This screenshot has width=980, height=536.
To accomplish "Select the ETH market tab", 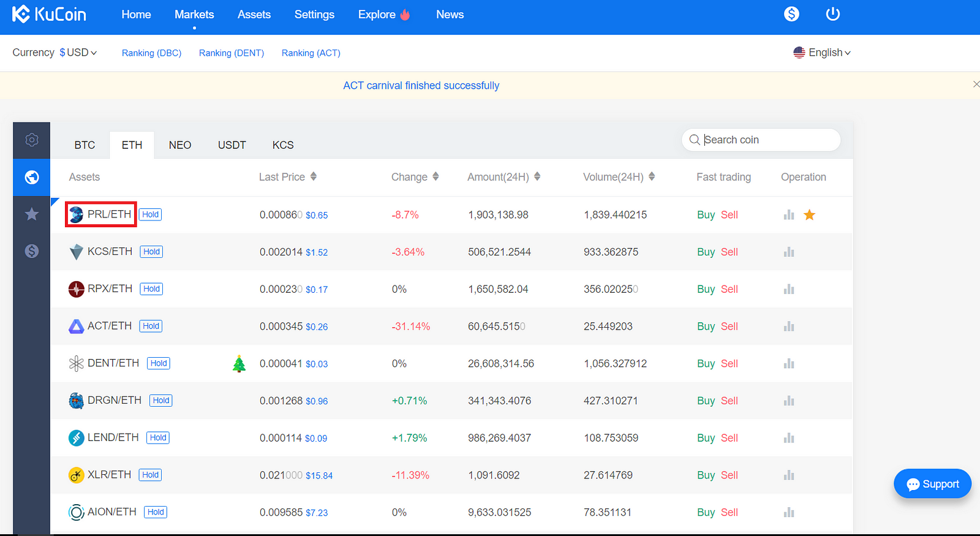I will point(132,145).
